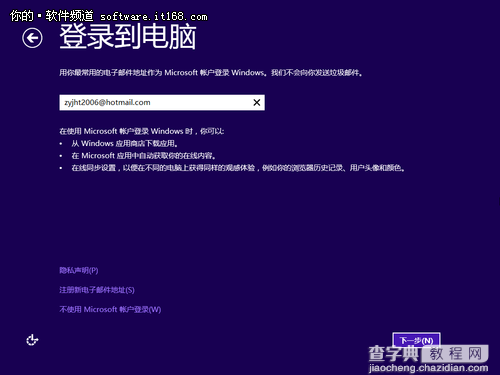This screenshot has height=375, width=500.
Task: Open the Ease of Access icon
Action: [32, 340]
